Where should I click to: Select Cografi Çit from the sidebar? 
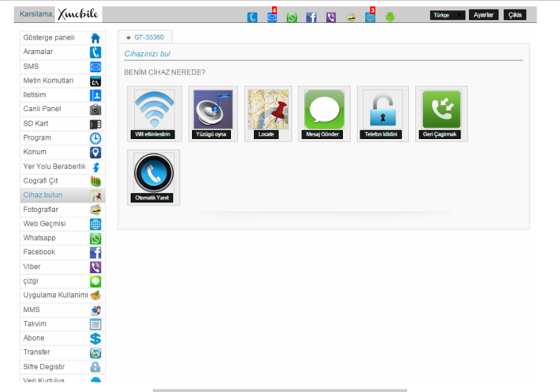click(63, 181)
